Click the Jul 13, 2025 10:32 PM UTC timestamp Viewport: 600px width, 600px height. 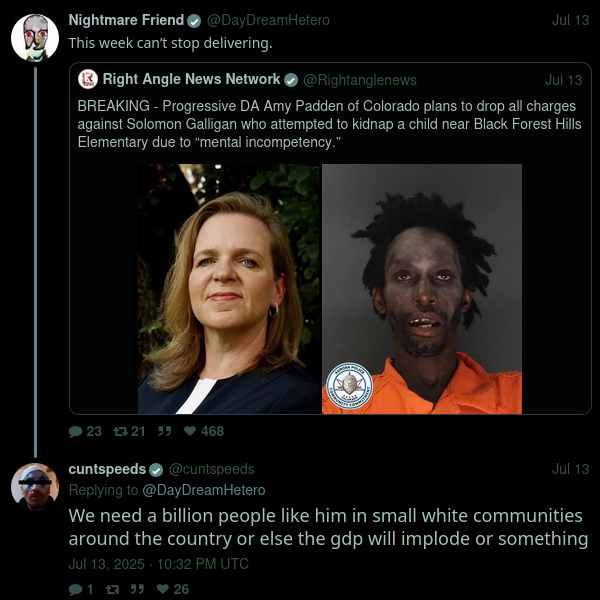tap(158, 564)
